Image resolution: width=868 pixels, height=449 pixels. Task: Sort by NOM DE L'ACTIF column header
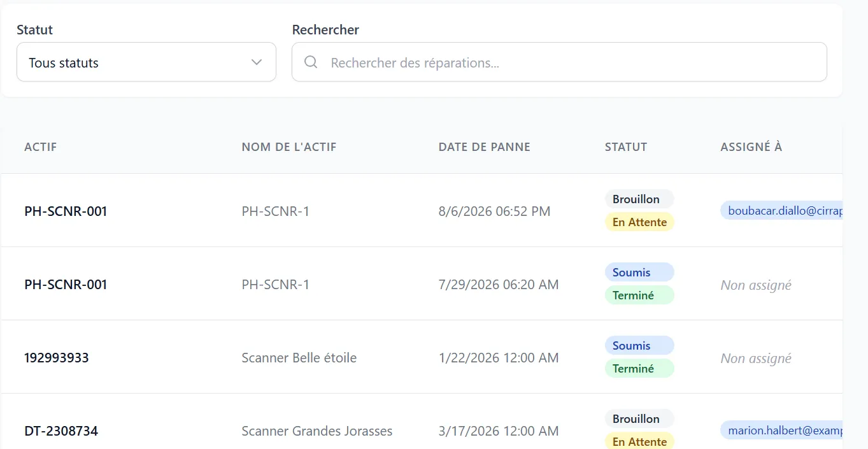point(289,147)
